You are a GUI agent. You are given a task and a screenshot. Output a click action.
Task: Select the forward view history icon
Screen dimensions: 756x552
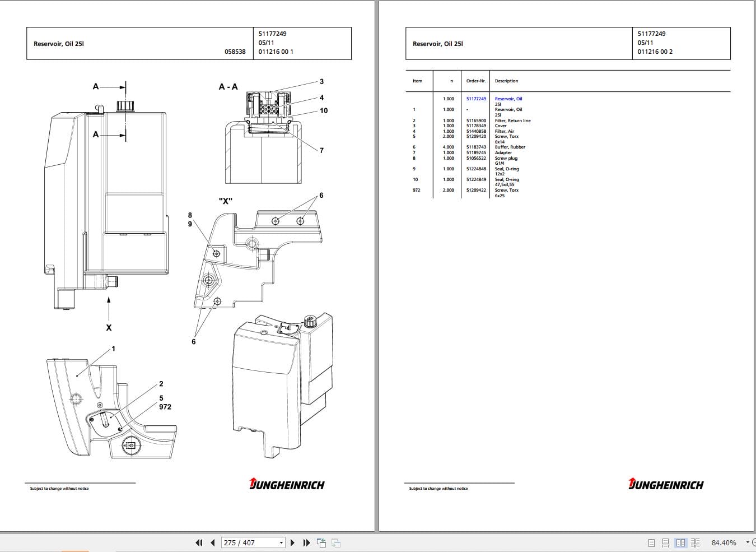(335, 542)
